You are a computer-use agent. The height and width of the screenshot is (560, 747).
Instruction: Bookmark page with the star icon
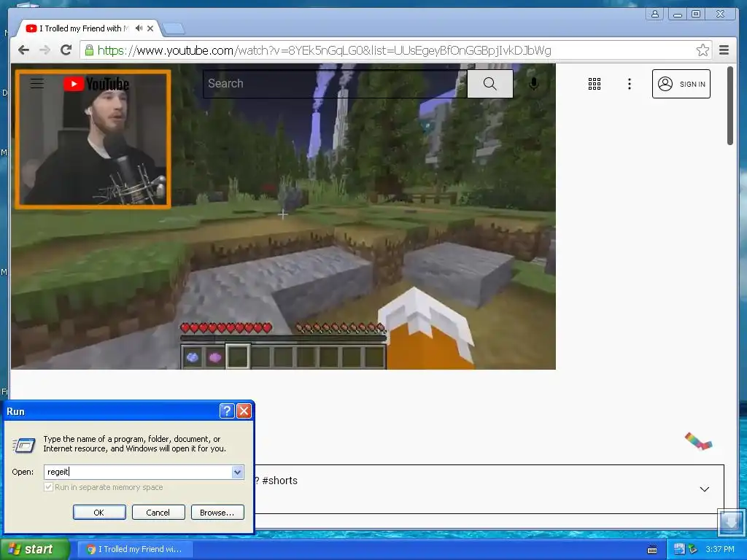point(703,50)
